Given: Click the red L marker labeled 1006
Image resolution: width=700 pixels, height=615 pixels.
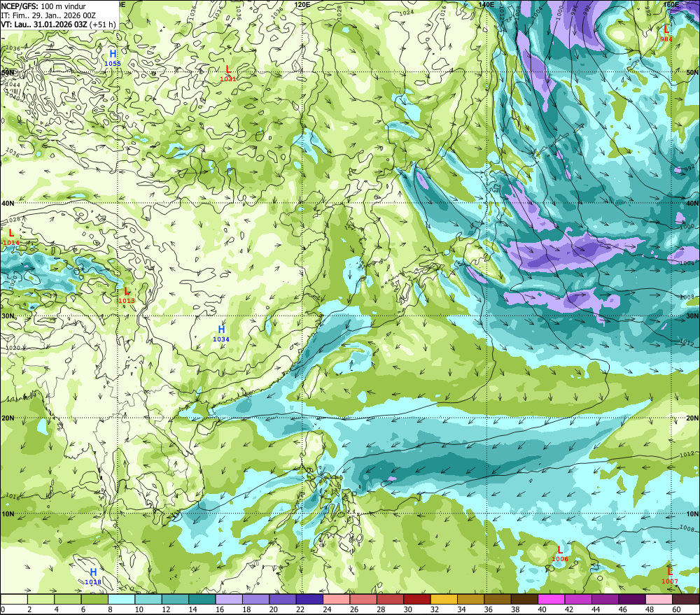Looking at the screenshot, I should 560,550.
